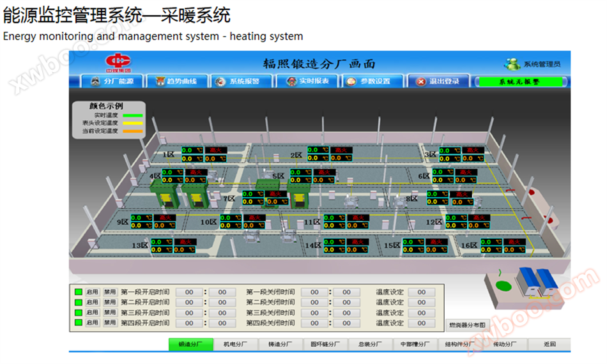Viewport: 607px width, 364px height.
Task: Click the 燃烧器分布图 button
Action: [467, 325]
